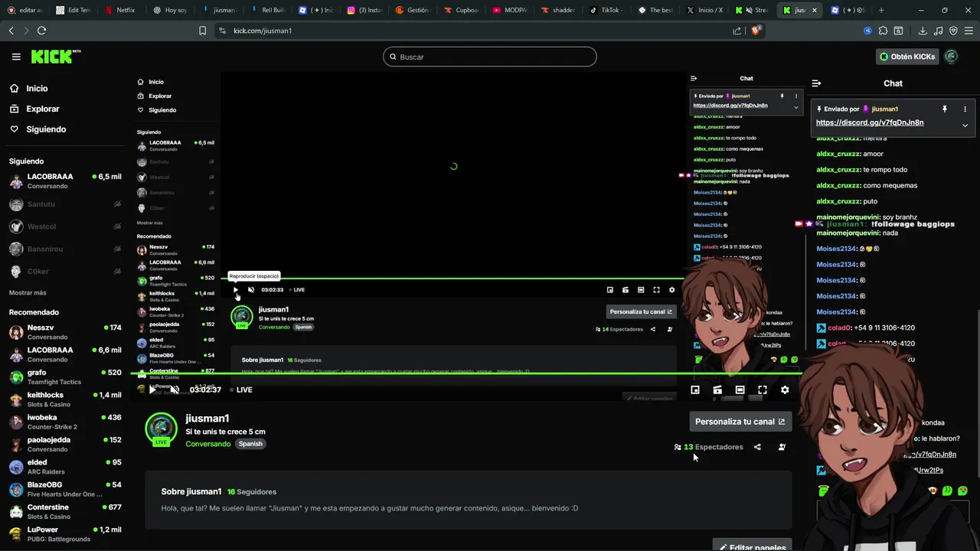980x551 pixels.
Task: Click fullscreen icon in inner stream preview
Action: (656, 289)
